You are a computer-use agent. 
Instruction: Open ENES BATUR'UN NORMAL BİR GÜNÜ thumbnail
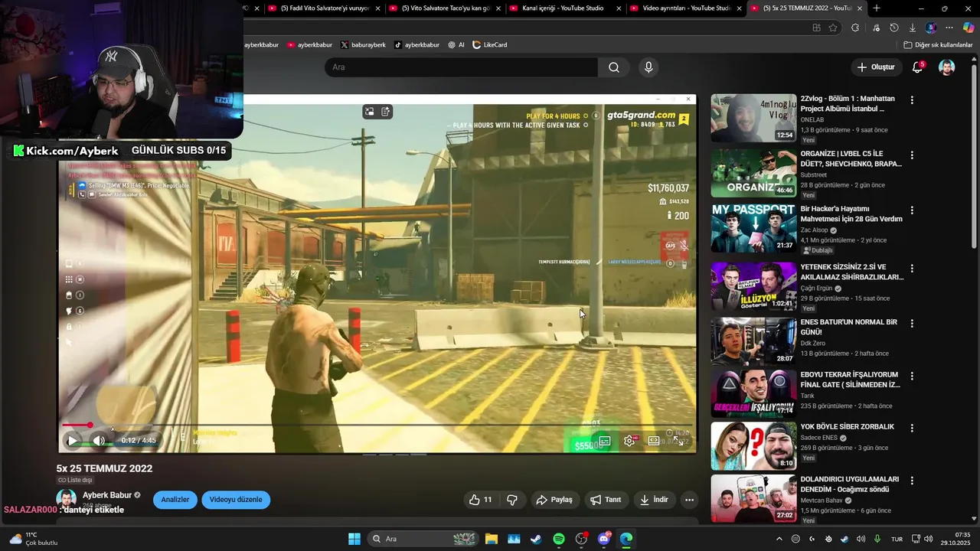[753, 341]
